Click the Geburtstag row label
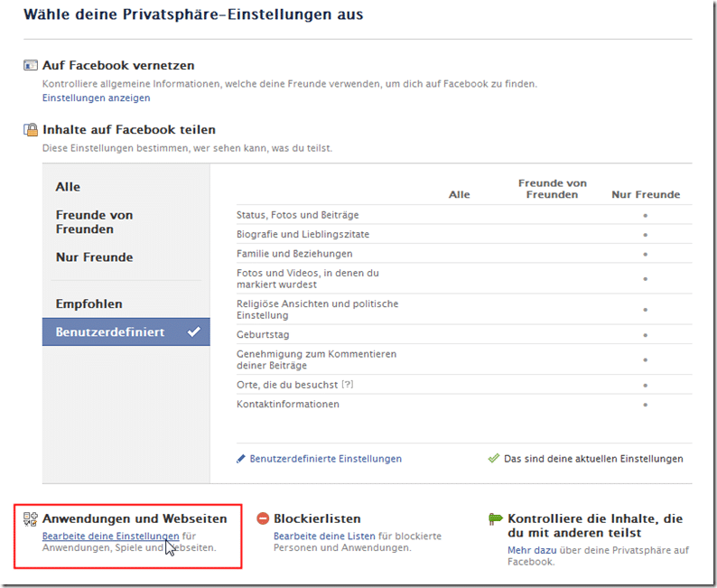Image resolution: width=717 pixels, height=588 pixels. point(263,335)
